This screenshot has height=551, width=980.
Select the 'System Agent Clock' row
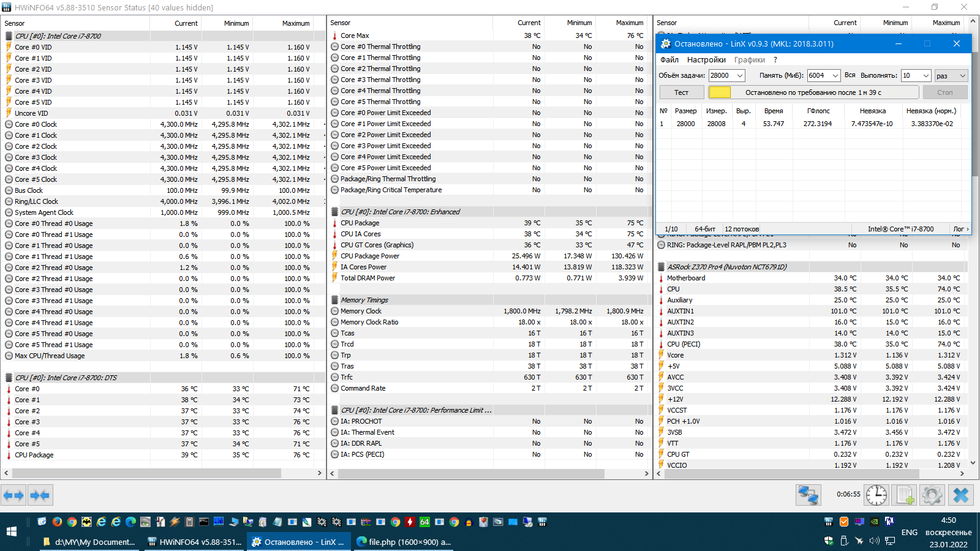(164, 212)
